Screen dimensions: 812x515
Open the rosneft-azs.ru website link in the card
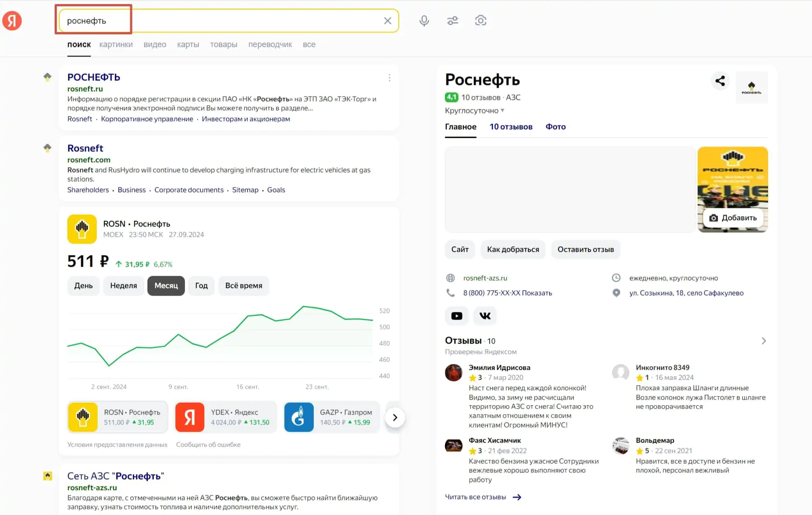(485, 278)
